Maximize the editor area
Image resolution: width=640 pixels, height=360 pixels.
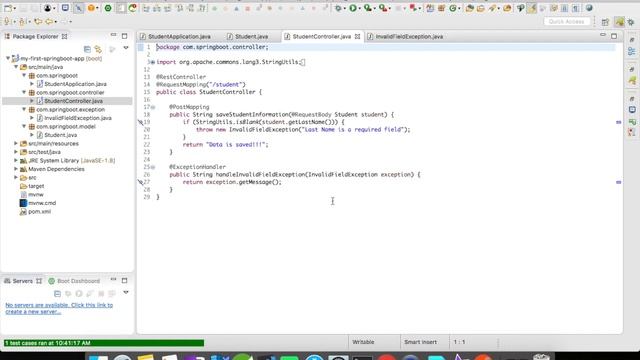coord(614,36)
